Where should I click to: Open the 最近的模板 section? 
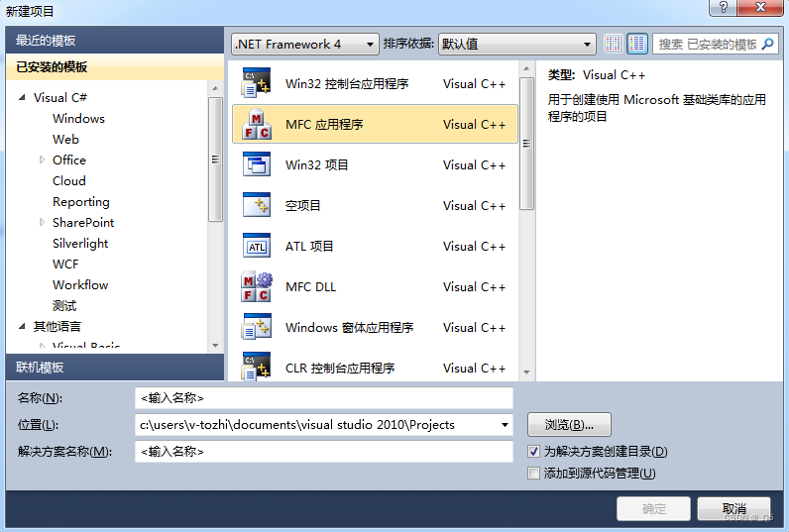(x=115, y=41)
